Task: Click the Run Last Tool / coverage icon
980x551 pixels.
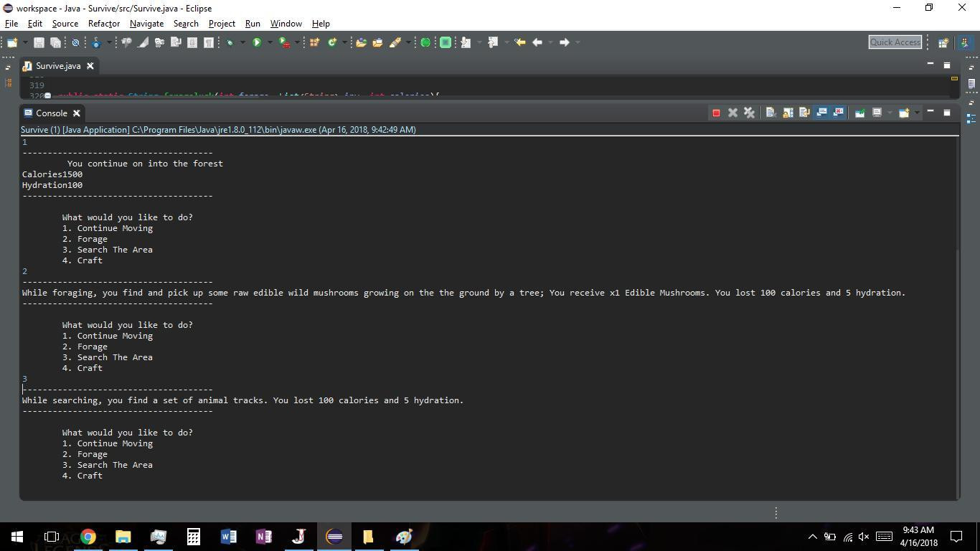Action: click(x=284, y=42)
